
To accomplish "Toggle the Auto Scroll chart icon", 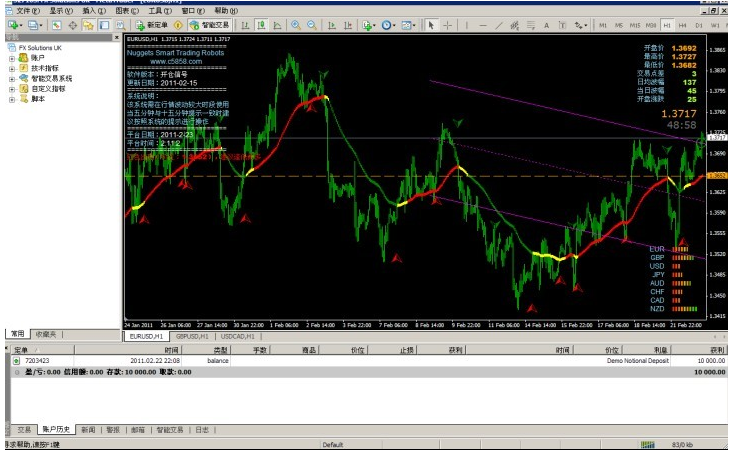I will [x=332, y=25].
